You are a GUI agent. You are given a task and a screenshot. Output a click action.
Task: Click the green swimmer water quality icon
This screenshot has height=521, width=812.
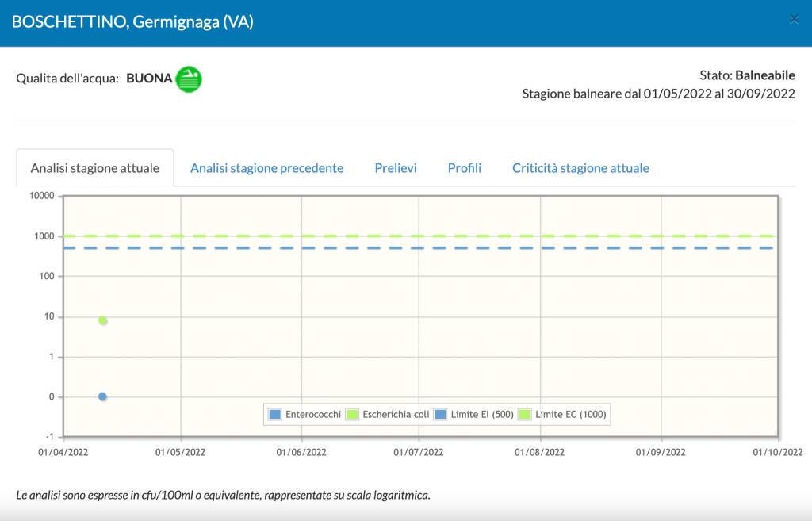click(x=189, y=79)
